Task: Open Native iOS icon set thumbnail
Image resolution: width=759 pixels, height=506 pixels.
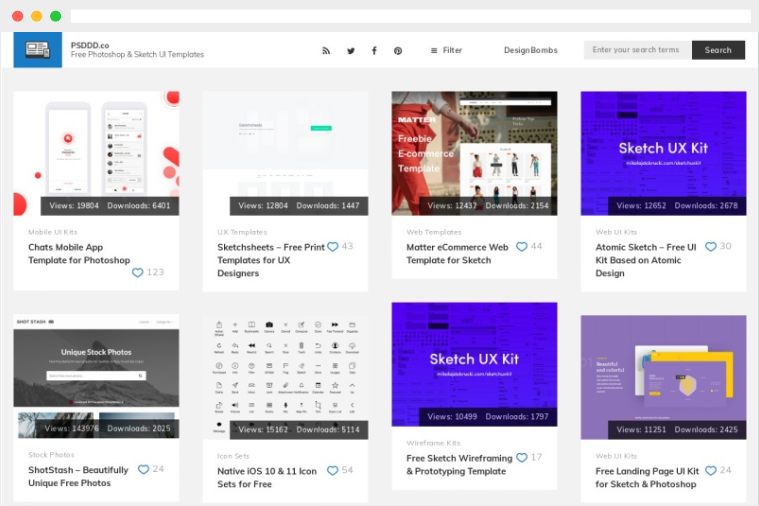Action: pyautogui.click(x=285, y=377)
